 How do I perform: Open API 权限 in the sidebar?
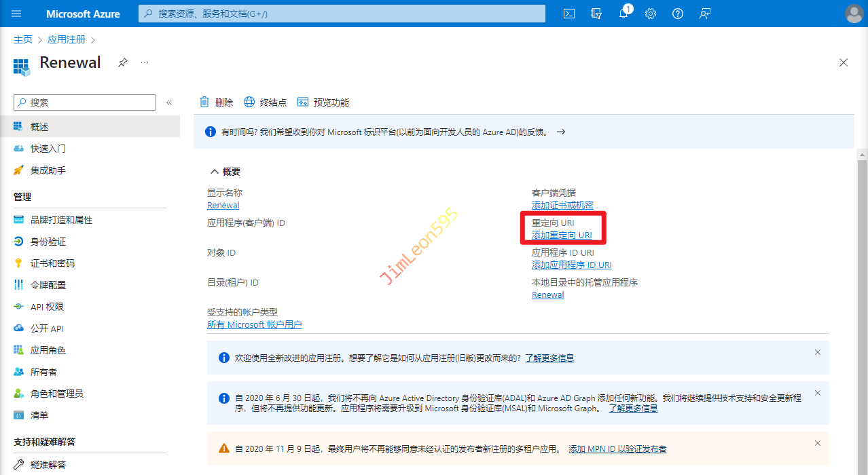[x=47, y=307]
